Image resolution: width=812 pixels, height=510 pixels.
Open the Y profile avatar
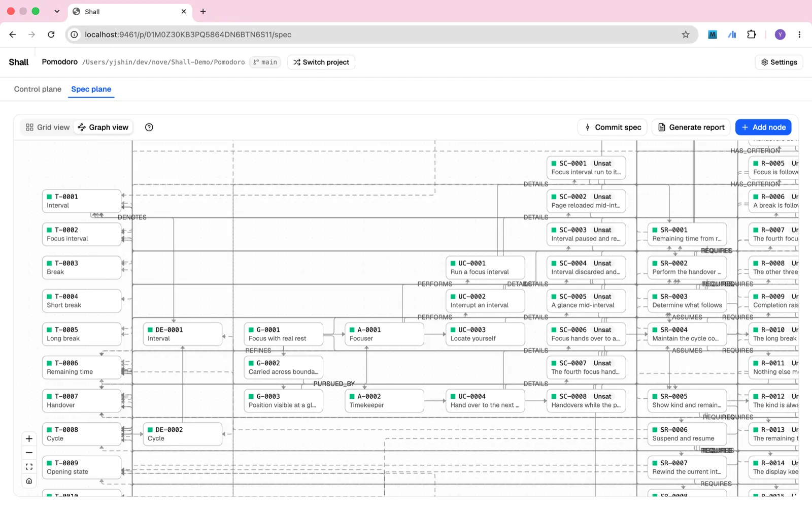click(x=780, y=35)
